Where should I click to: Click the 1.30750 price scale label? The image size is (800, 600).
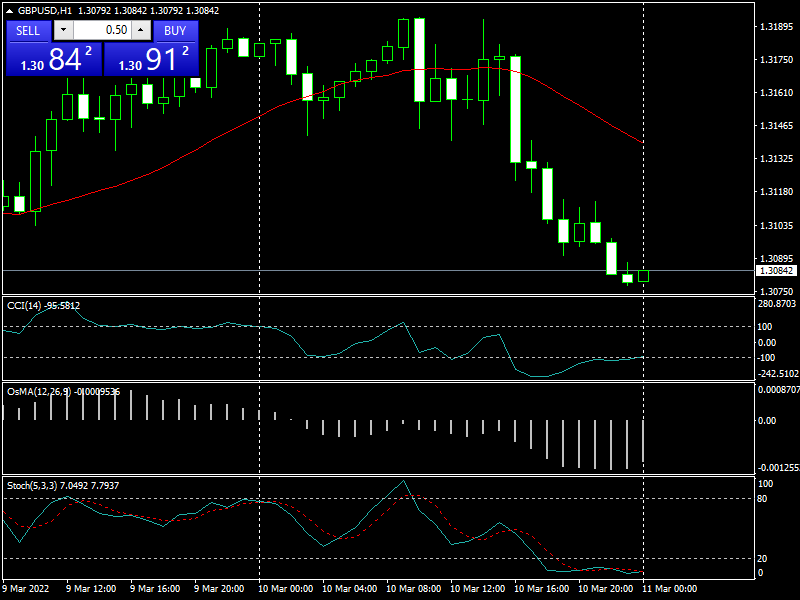(777, 291)
